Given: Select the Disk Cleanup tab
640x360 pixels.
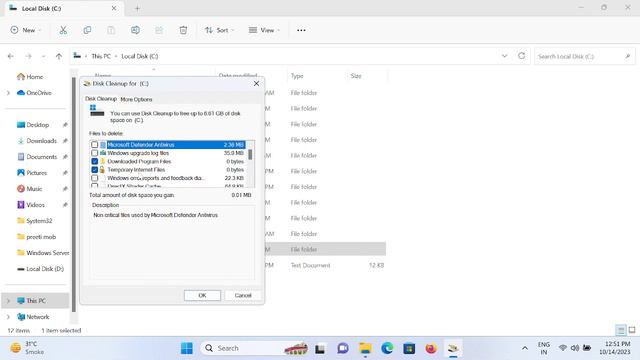Looking at the screenshot, I should click(101, 99).
